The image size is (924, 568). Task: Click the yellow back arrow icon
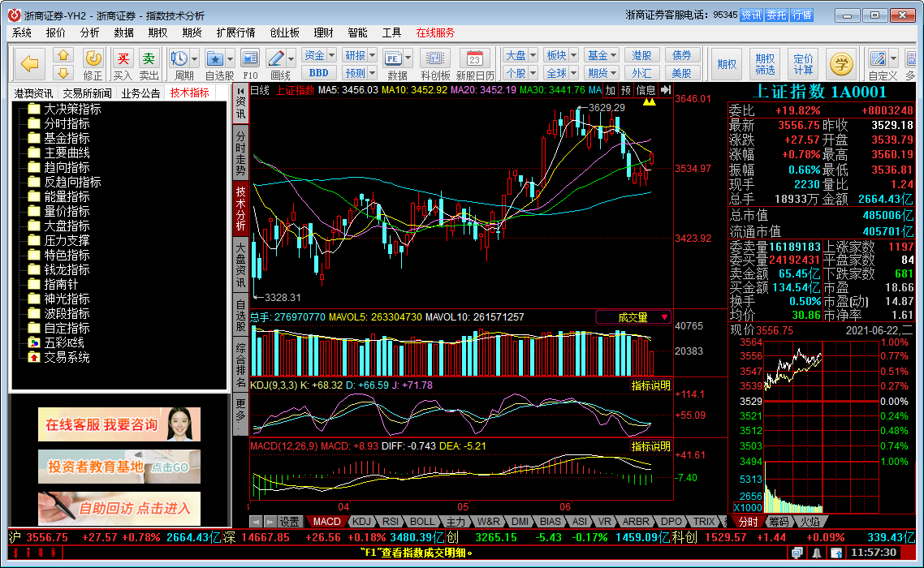(x=29, y=63)
